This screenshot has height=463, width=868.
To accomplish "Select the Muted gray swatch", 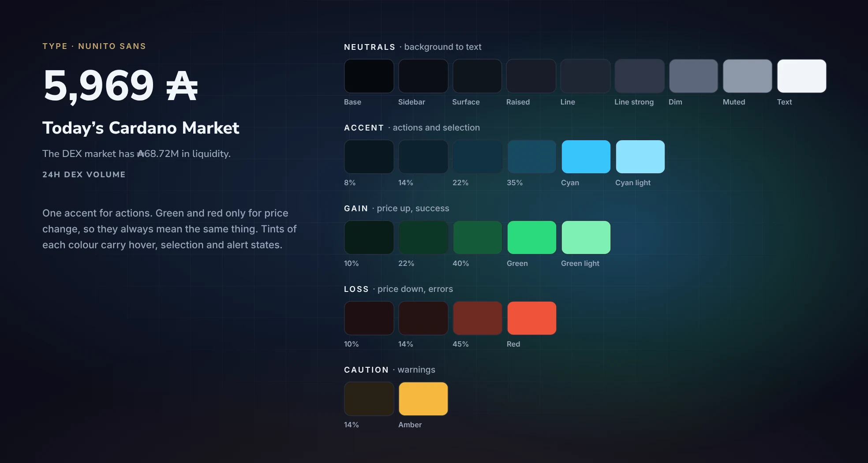I will click(x=748, y=76).
